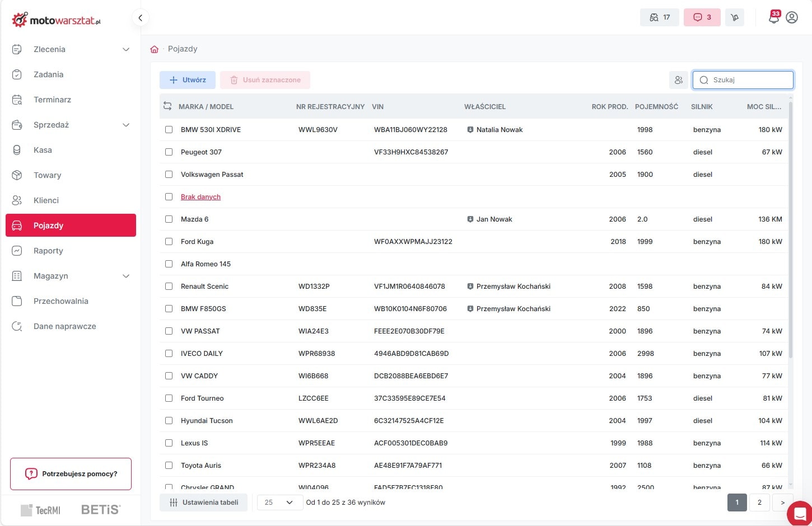Go to Klienci in the sidebar
The image size is (812, 526).
pos(46,200)
